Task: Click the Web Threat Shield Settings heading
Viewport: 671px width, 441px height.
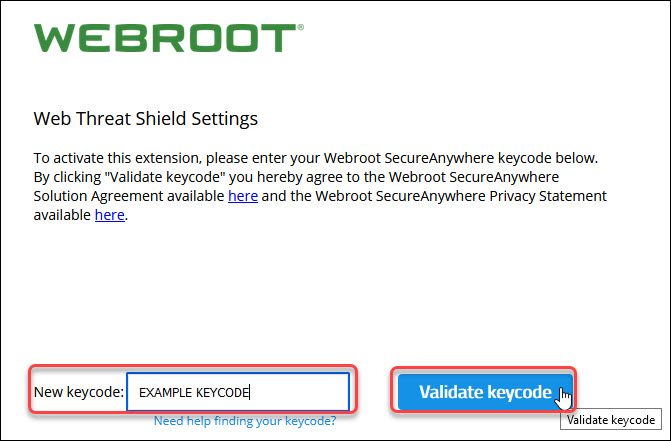Action: [x=145, y=118]
